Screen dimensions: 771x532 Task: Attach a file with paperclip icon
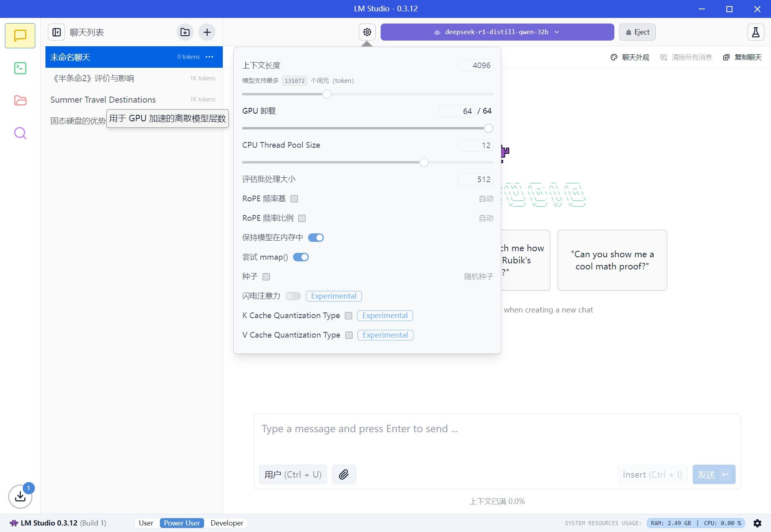(344, 474)
